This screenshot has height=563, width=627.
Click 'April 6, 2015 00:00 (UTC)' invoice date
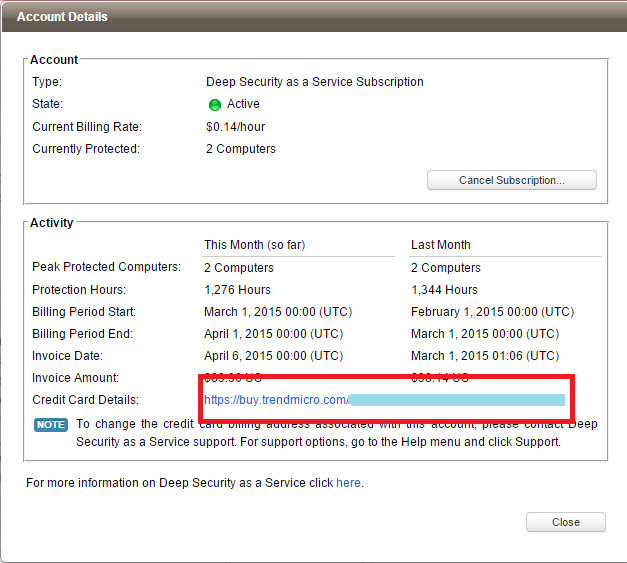[274, 355]
